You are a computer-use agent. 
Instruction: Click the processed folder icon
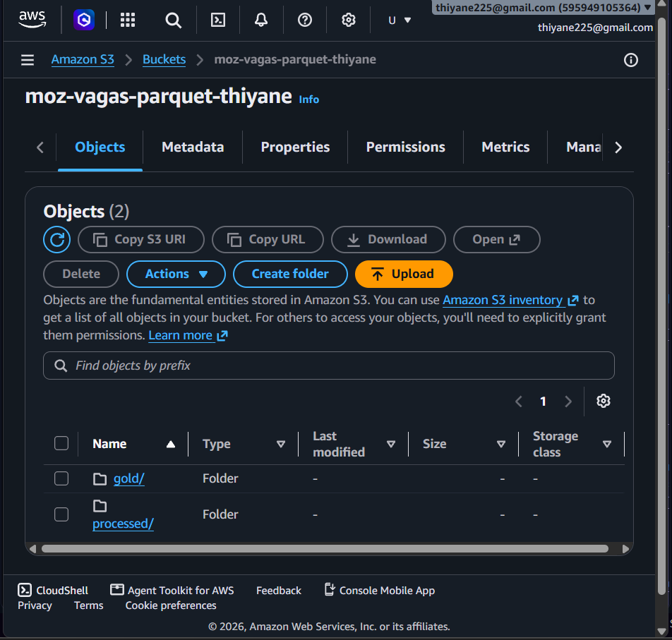[x=100, y=506]
